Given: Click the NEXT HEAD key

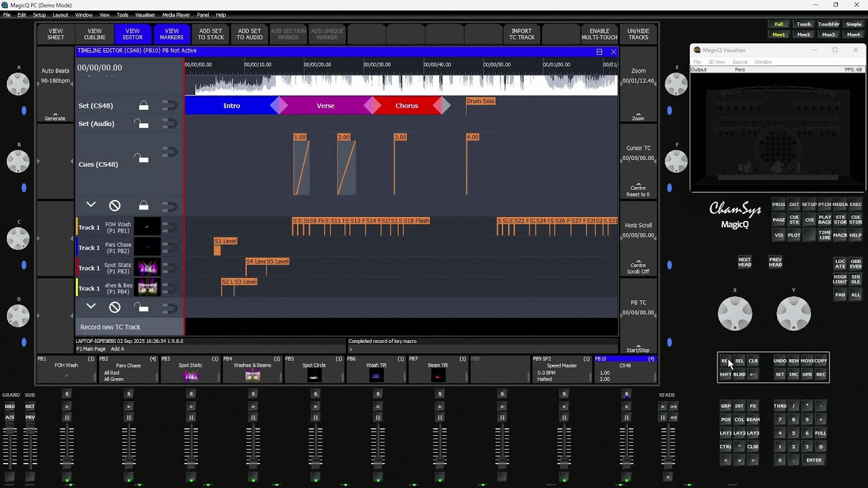Looking at the screenshot, I should point(745,262).
